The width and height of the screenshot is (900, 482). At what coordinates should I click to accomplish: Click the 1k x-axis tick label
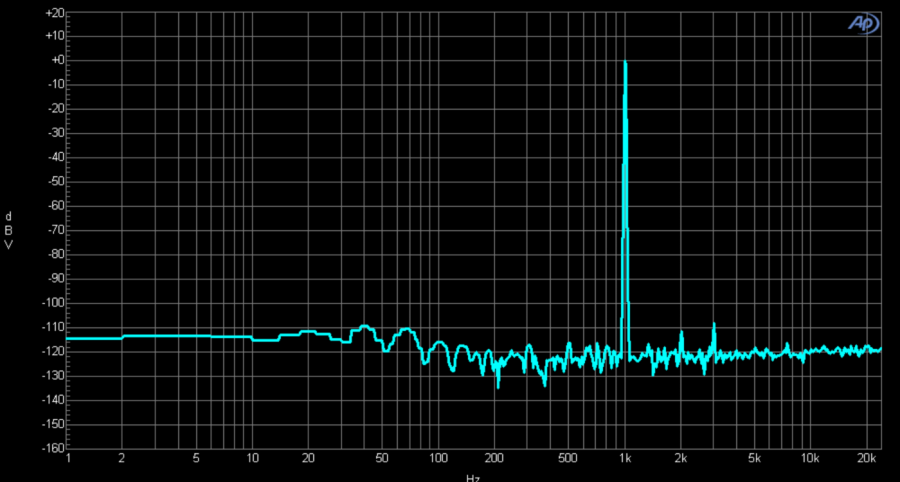tap(625, 459)
